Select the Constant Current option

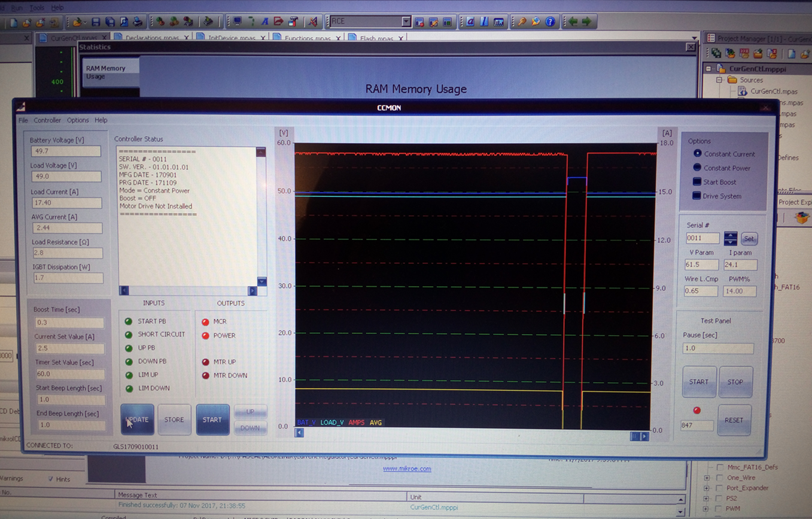pos(697,154)
